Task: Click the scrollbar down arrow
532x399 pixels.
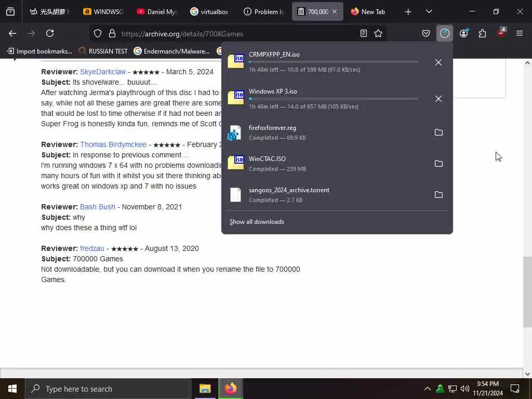Action: pyautogui.click(x=528, y=374)
